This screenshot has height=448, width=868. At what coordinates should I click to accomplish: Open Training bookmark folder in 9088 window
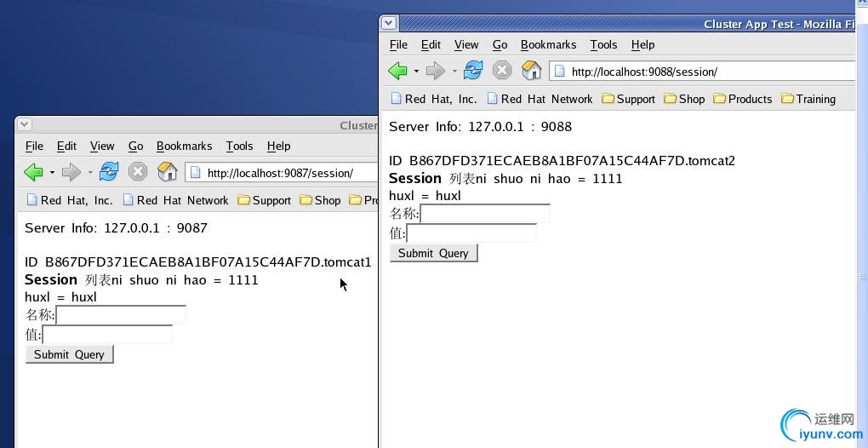coord(808,99)
